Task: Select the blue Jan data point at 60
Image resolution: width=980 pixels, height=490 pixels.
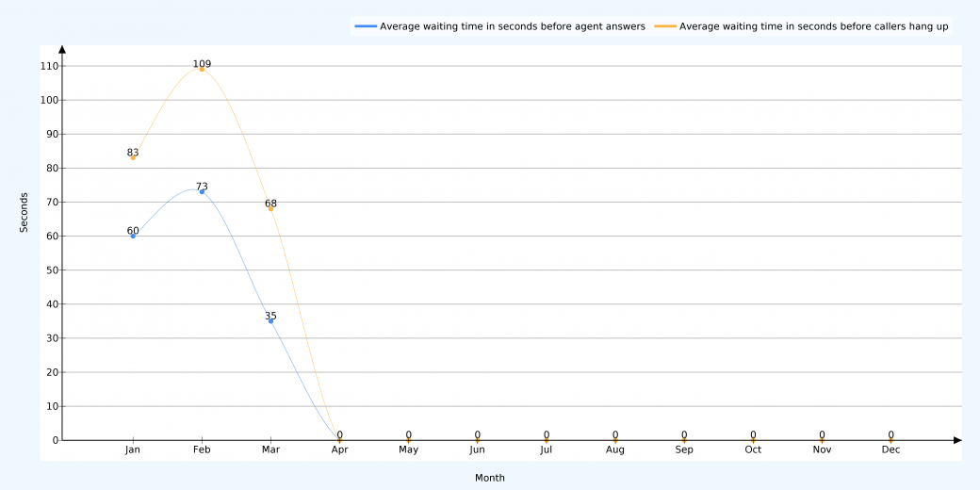Action: pyautogui.click(x=133, y=236)
